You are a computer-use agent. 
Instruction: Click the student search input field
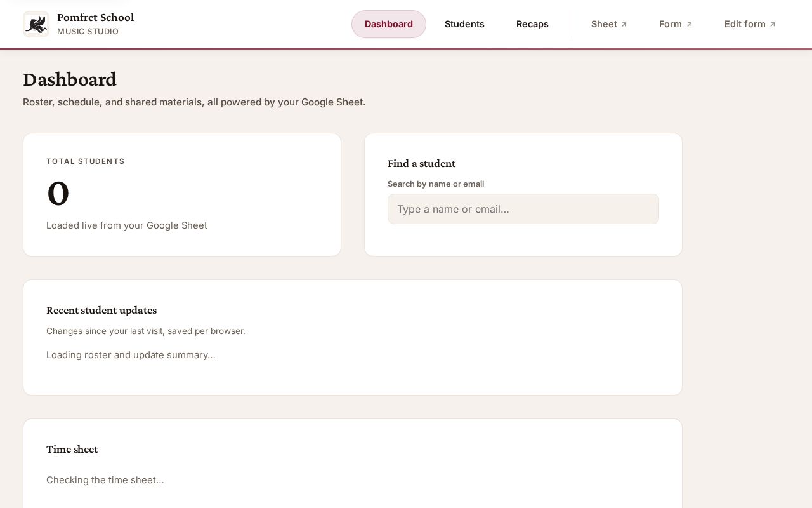click(x=523, y=209)
